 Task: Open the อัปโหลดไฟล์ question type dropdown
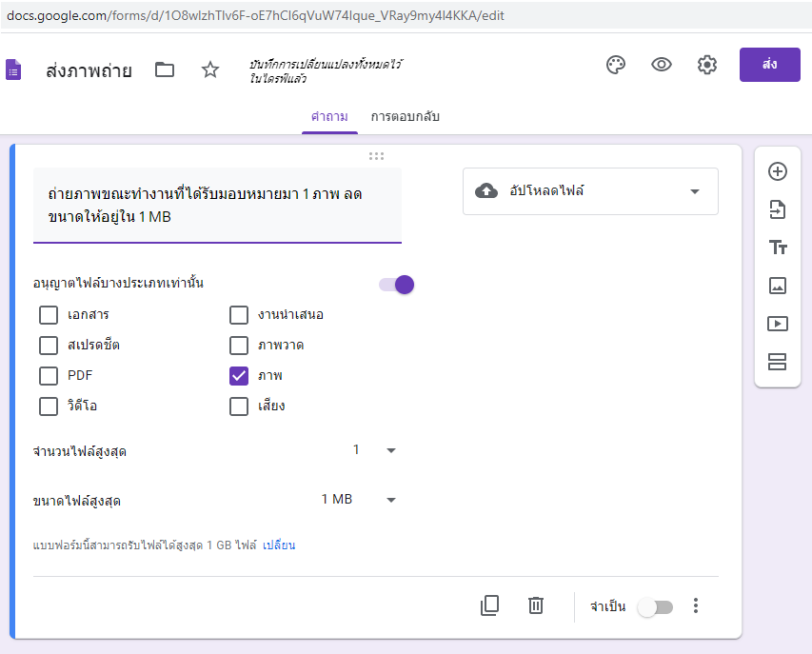click(x=590, y=191)
